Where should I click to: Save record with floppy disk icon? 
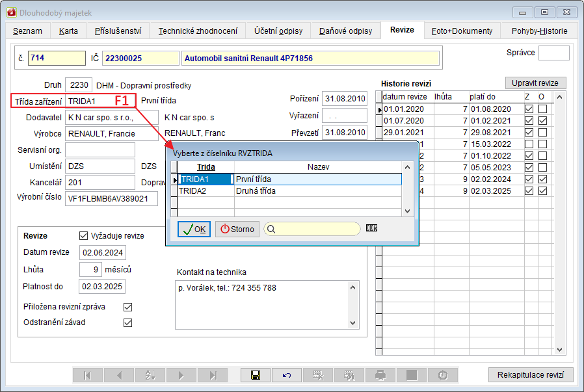click(256, 375)
